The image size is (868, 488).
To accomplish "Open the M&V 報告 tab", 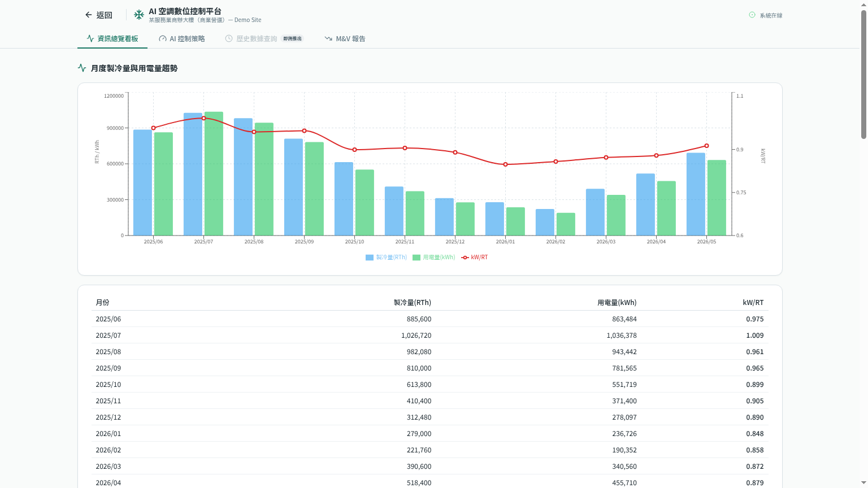I will [345, 39].
